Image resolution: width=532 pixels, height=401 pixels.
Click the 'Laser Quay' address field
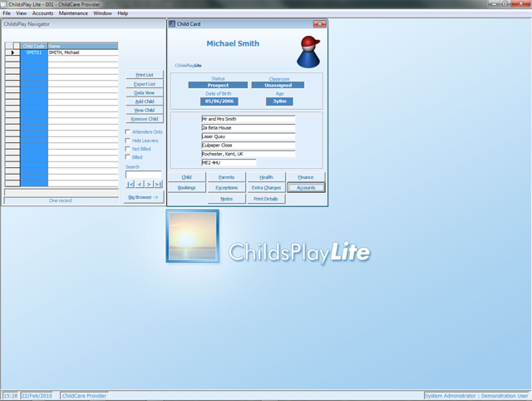tap(248, 136)
